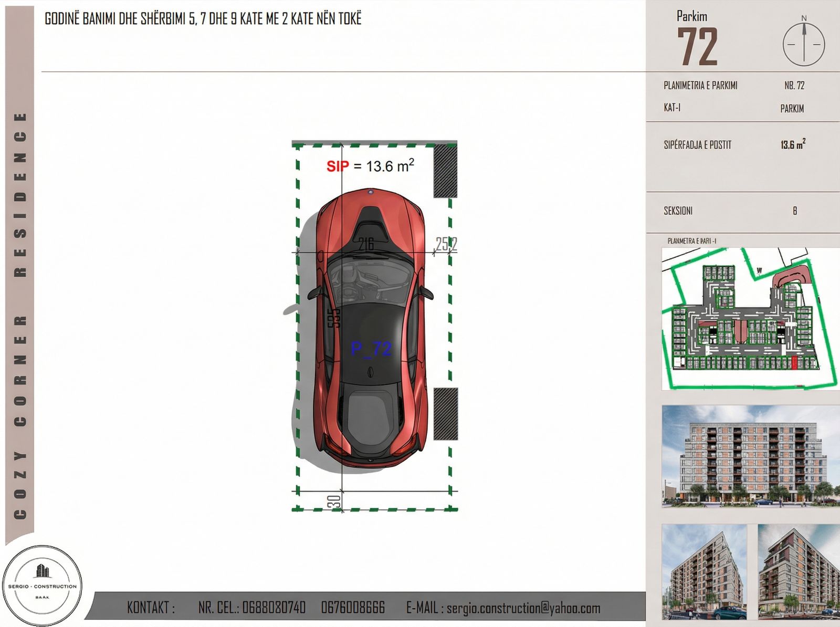Viewport: 840px width, 627px height.
Task: Click the red SIP area label
Action: [337, 166]
